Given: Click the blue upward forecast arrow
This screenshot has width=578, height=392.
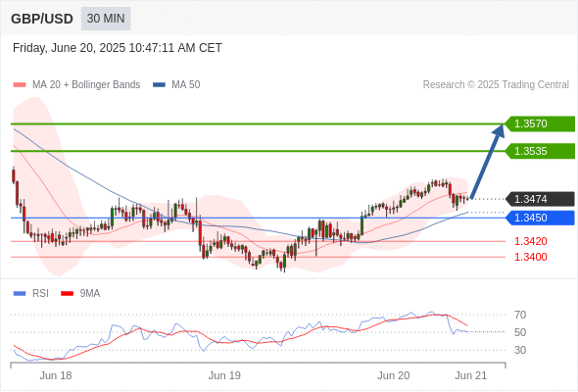Looking at the screenshot, I should click(x=488, y=162).
